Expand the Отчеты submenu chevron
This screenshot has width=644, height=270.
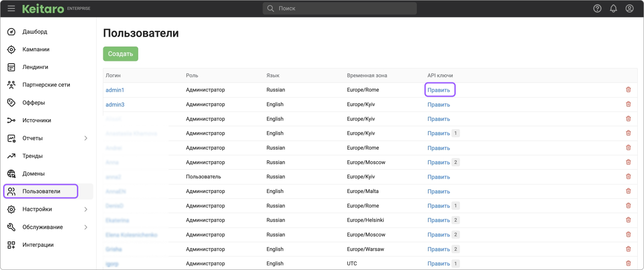[x=86, y=138]
